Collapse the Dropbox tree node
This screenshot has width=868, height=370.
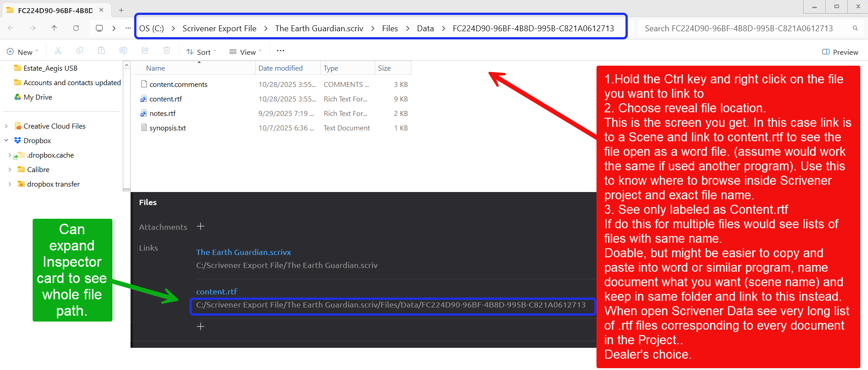pos(6,140)
